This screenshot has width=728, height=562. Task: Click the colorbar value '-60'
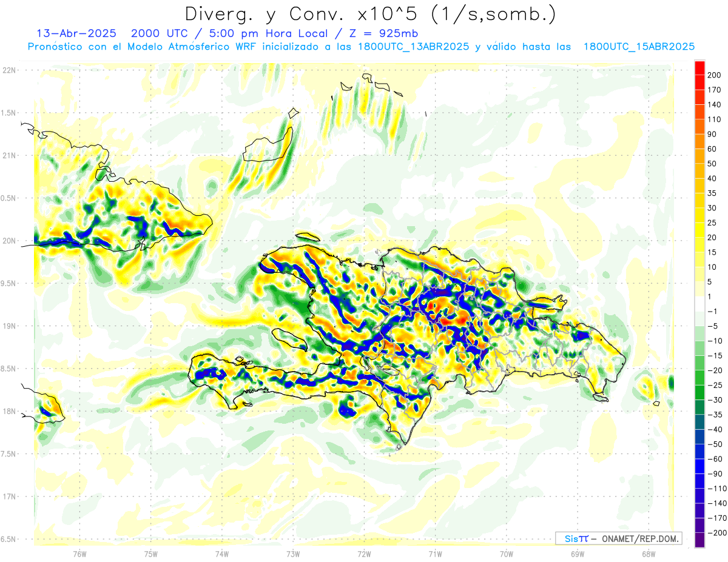(x=716, y=459)
